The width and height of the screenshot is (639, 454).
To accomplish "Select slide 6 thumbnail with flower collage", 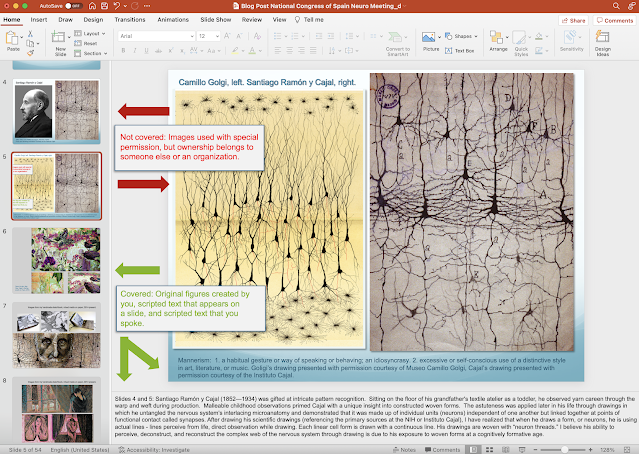I will pos(57,261).
